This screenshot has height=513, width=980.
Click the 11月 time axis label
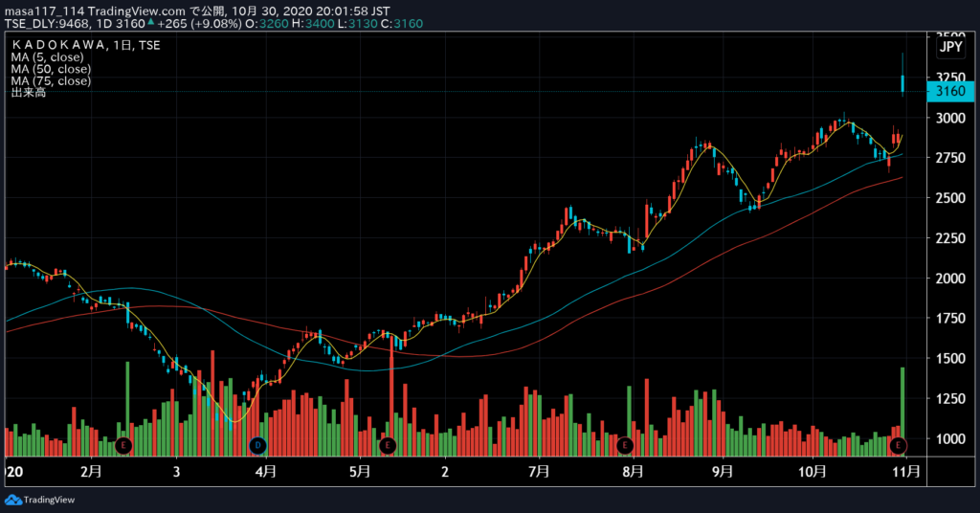(x=906, y=471)
